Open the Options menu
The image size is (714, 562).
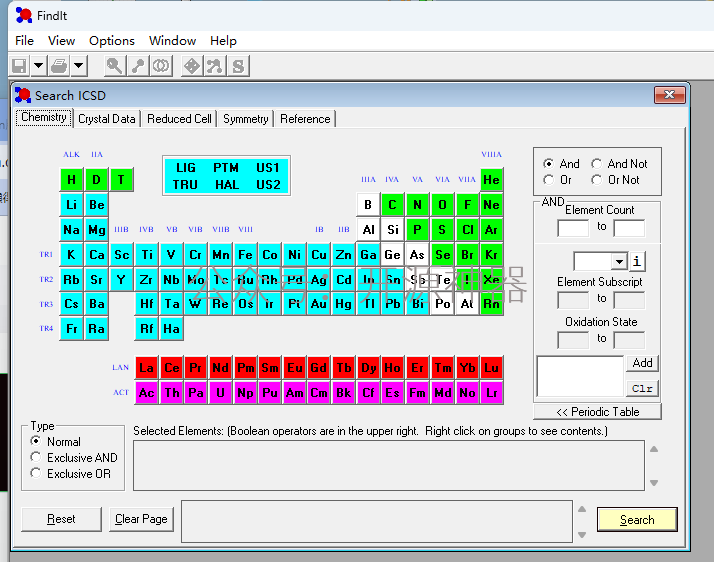(x=112, y=41)
